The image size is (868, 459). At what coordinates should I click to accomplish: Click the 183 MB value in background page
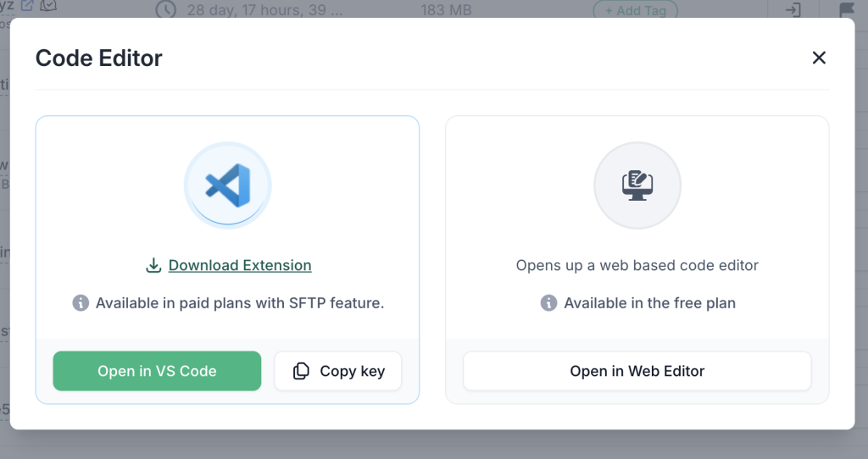click(x=446, y=10)
